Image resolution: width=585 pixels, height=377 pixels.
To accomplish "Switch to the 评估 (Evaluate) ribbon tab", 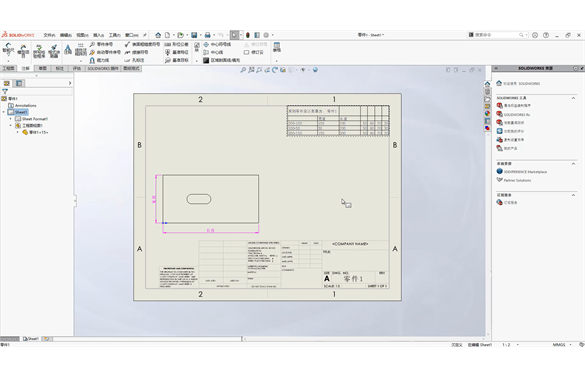I will (77, 68).
